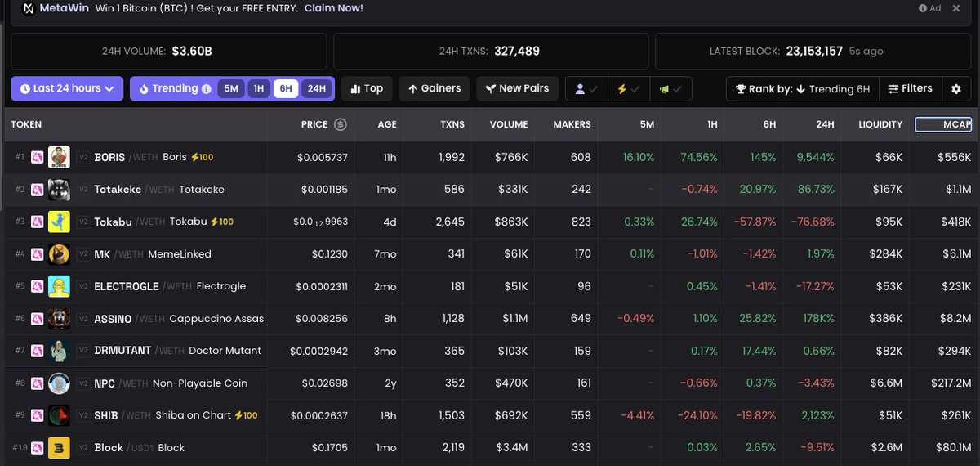Image resolution: width=980 pixels, height=466 pixels.
Task: Click the BORIS token avatar
Action: [x=59, y=157]
